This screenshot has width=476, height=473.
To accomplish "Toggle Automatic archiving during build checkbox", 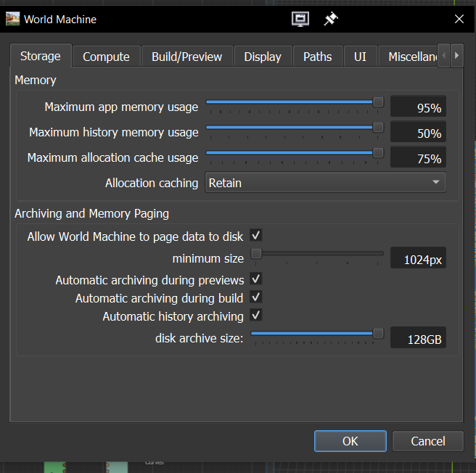I will [256, 297].
